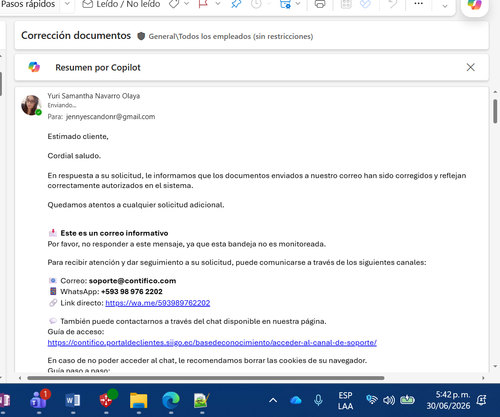Print the email with the printer icon
500x417 pixels.
click(320, 4)
